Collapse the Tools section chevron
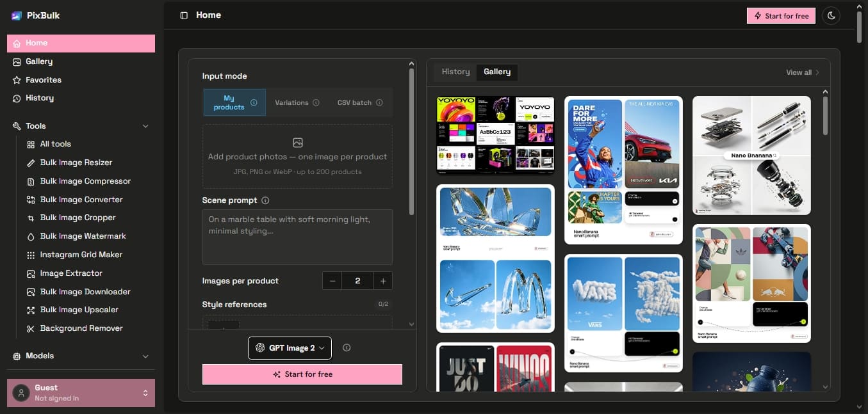 tap(145, 127)
